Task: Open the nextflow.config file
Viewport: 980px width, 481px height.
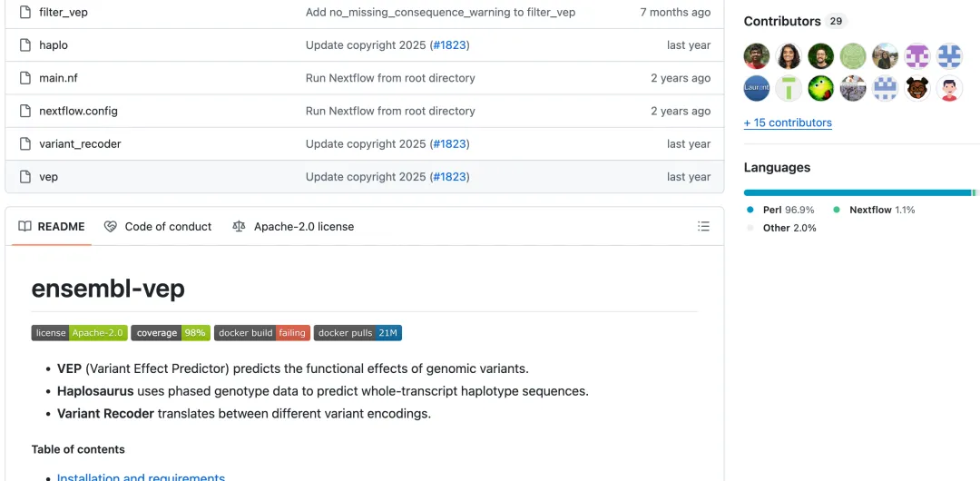Action: (x=78, y=111)
